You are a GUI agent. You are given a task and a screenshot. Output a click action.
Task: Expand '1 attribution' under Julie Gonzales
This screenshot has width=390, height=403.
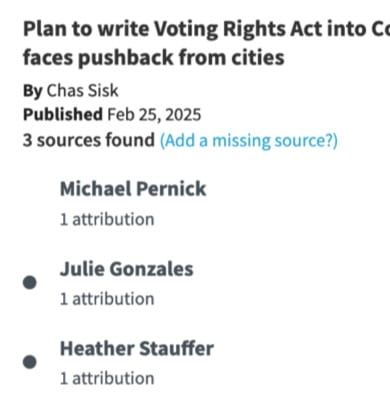pyautogui.click(x=107, y=299)
